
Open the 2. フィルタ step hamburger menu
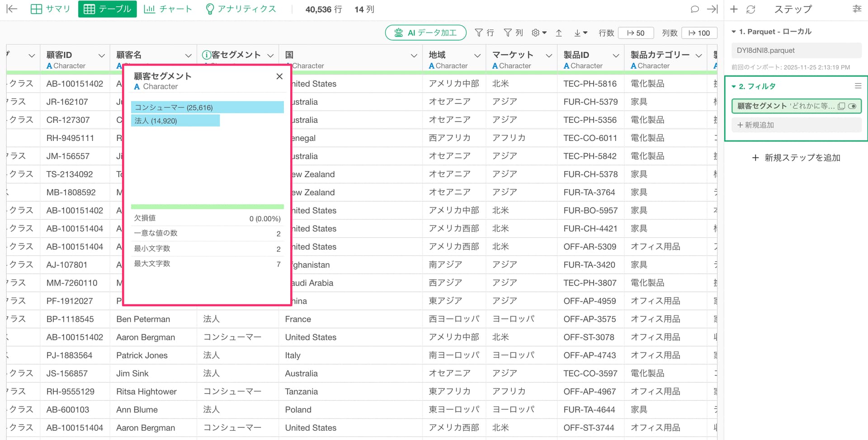(858, 86)
